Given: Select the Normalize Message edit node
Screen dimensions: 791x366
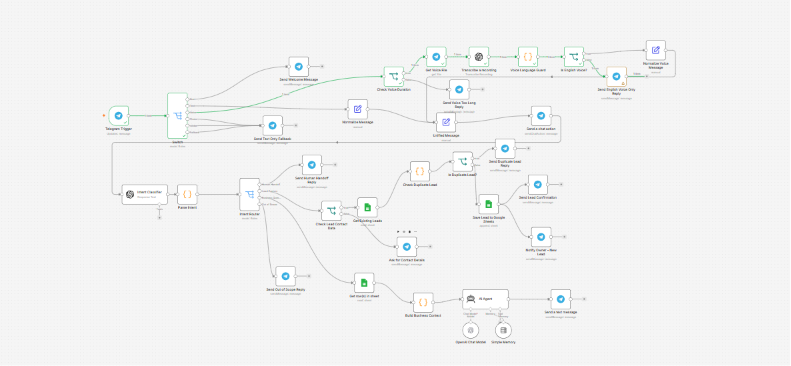Looking at the screenshot, I should click(358, 109).
